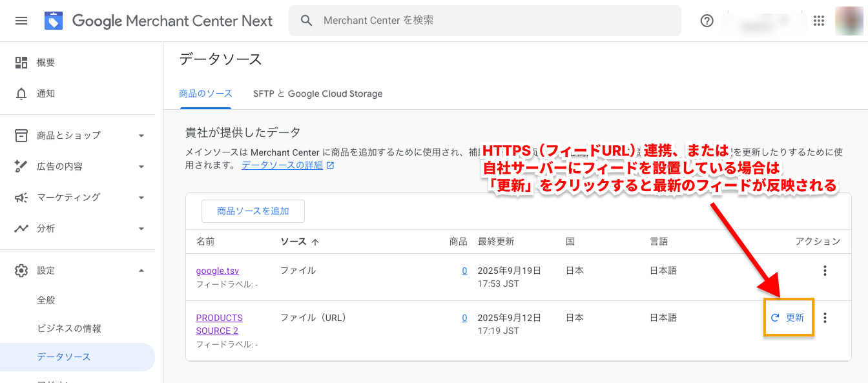868x383 pixels.
Task: Click the 言語 column header
Action: 659,242
